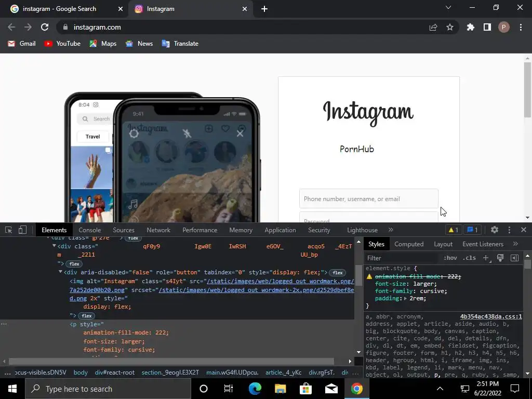The height and width of the screenshot is (399, 532).
Task: Click the DevTools warnings count badge
Action: pyautogui.click(x=453, y=230)
